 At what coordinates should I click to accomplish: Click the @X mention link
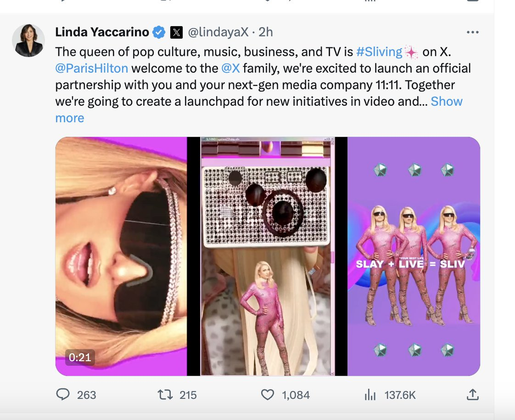click(x=230, y=68)
